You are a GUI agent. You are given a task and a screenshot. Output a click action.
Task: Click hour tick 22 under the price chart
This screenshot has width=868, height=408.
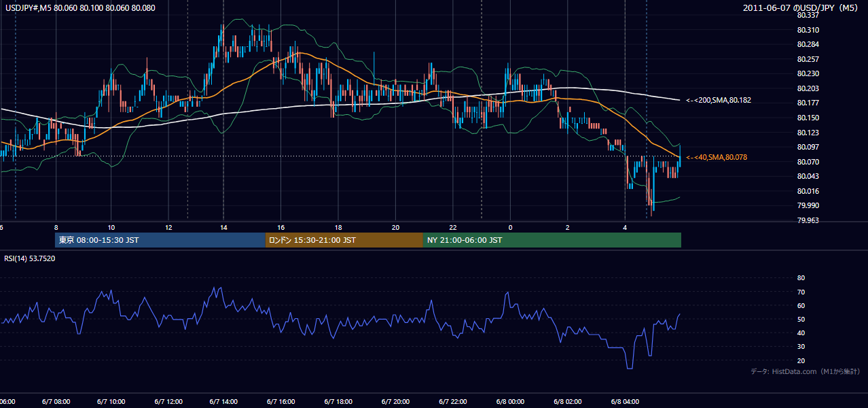pos(452,227)
